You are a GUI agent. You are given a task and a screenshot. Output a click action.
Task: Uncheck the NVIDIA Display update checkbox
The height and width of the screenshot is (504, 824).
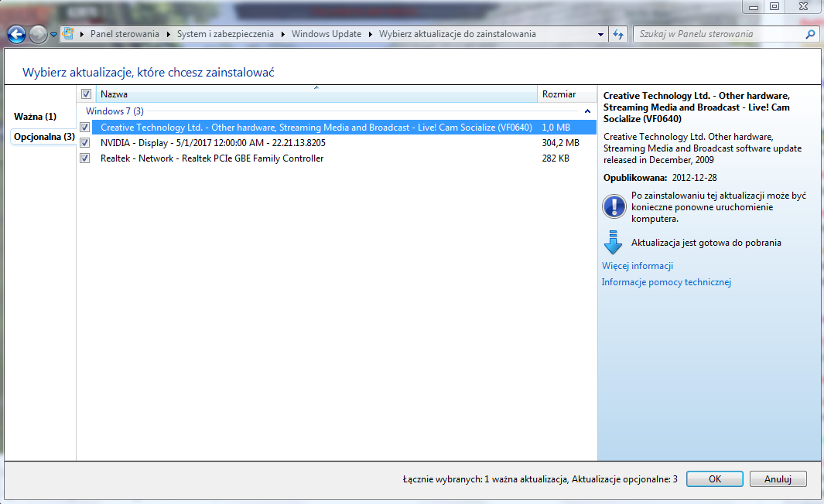[84, 143]
